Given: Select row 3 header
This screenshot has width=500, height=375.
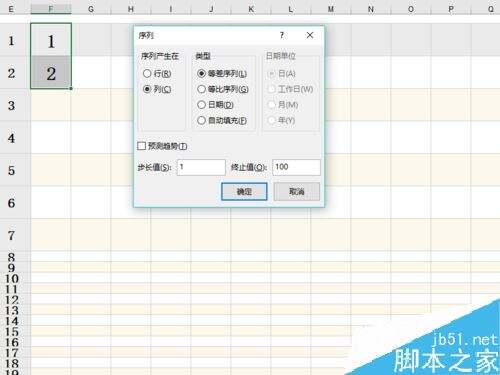Looking at the screenshot, I should 12,105.
